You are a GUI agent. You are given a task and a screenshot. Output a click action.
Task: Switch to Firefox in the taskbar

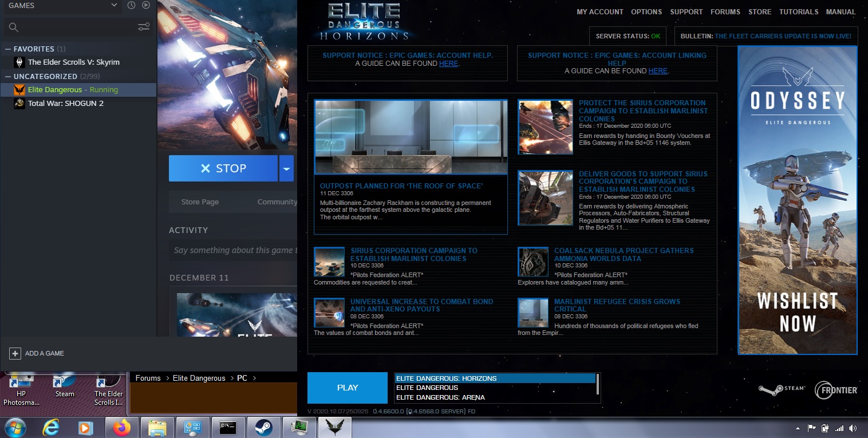(122, 427)
